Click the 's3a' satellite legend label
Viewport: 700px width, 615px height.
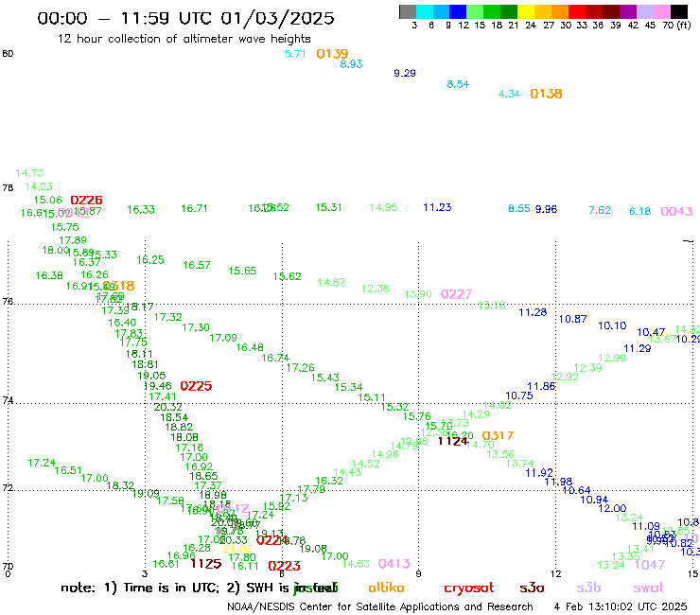pyautogui.click(x=532, y=588)
